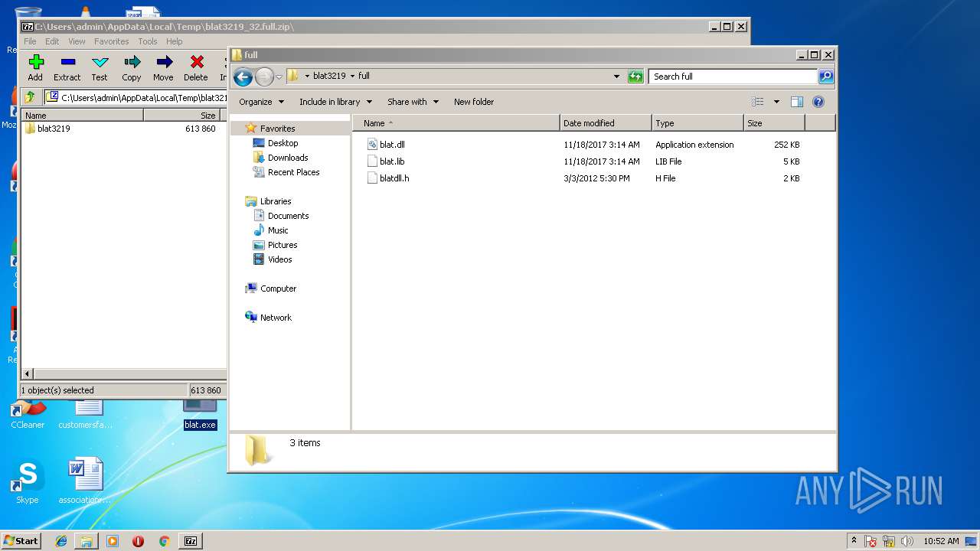Image resolution: width=980 pixels, height=551 pixels.
Task: Open Internet Explorer from taskbar
Action: (x=61, y=541)
